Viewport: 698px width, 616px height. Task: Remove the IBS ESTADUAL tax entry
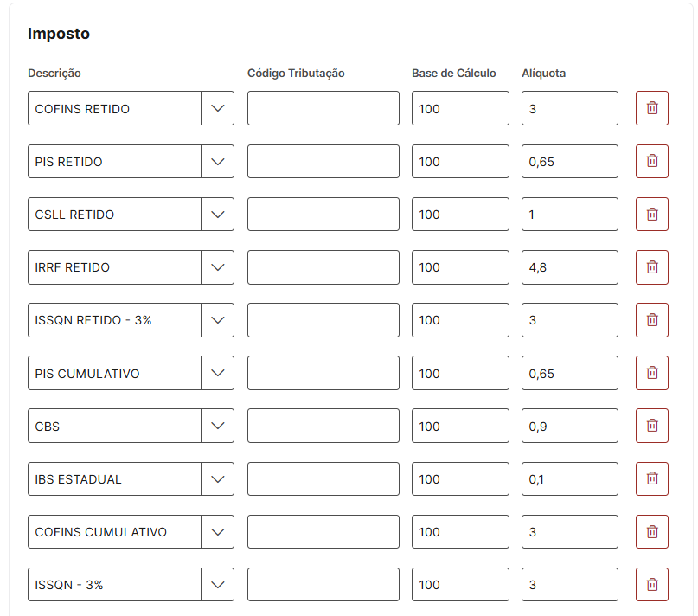[651, 478]
